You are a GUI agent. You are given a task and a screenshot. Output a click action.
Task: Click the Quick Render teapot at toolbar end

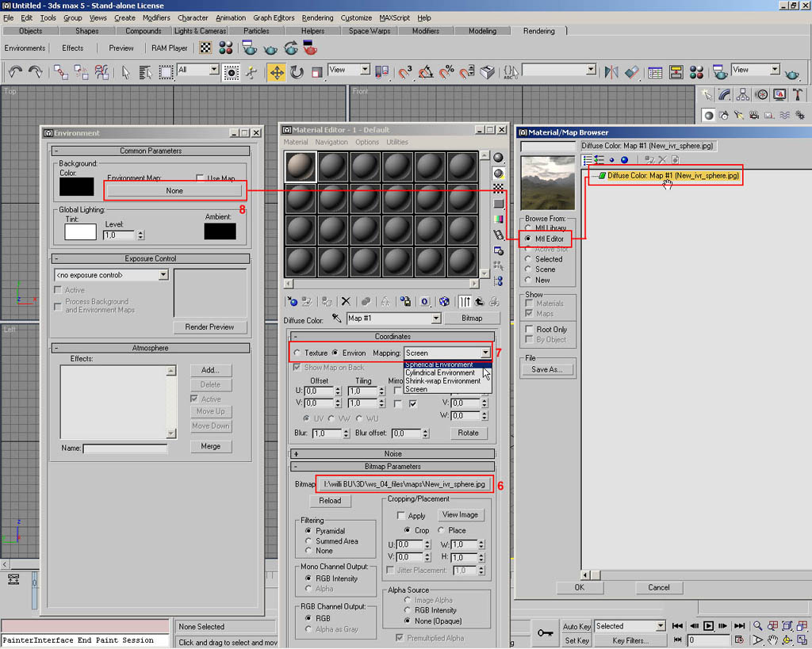792,74
